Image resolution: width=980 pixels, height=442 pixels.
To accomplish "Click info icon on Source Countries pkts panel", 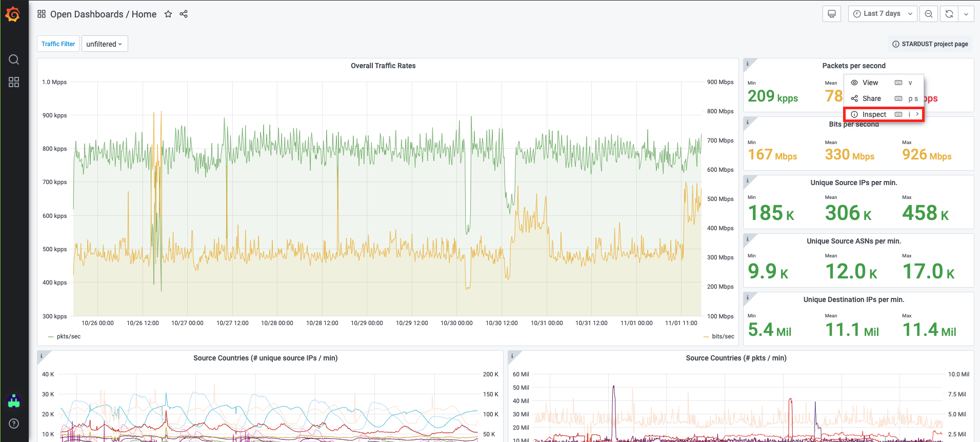I will pyautogui.click(x=513, y=356).
